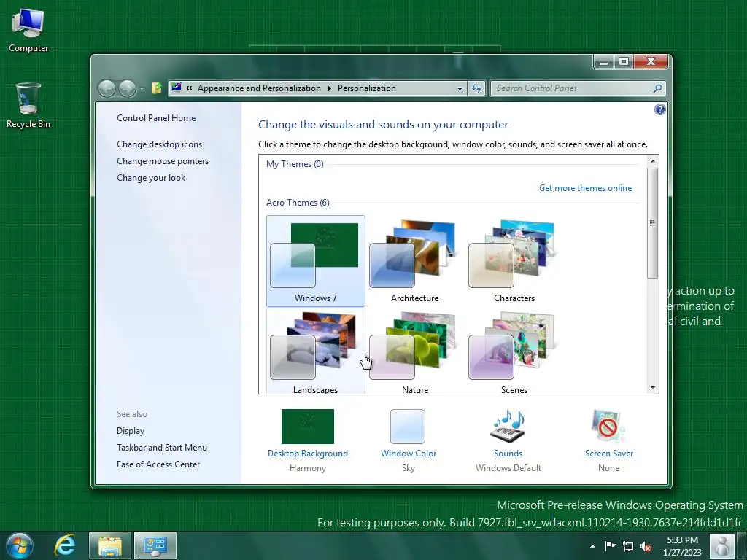Click the network tray icon
Screen dimensions: 747x560
click(x=628, y=546)
